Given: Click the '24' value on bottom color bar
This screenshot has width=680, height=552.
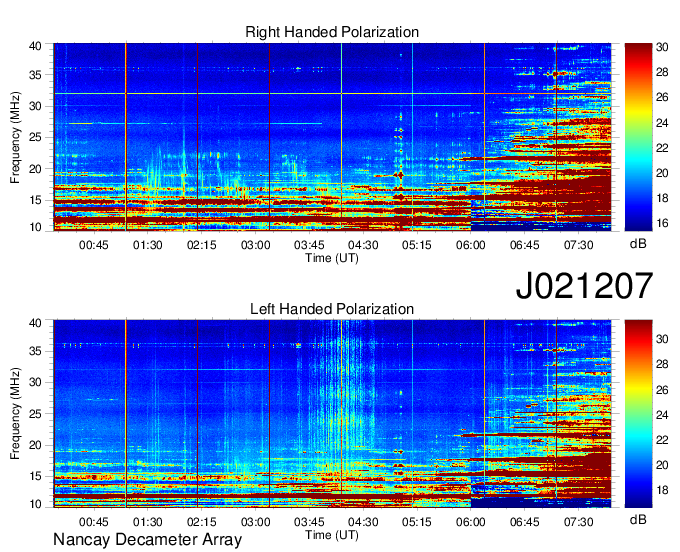Looking at the screenshot, I should [662, 415].
